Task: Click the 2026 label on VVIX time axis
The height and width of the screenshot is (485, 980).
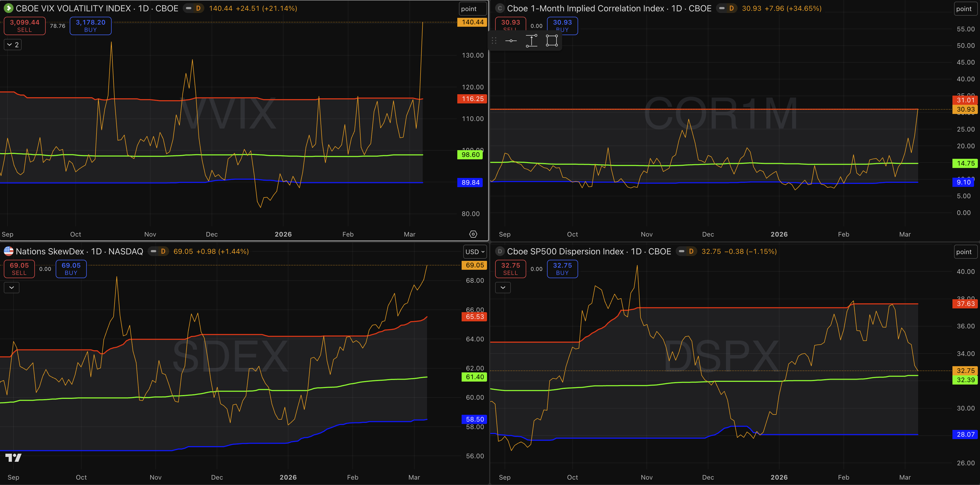Action: [283, 234]
